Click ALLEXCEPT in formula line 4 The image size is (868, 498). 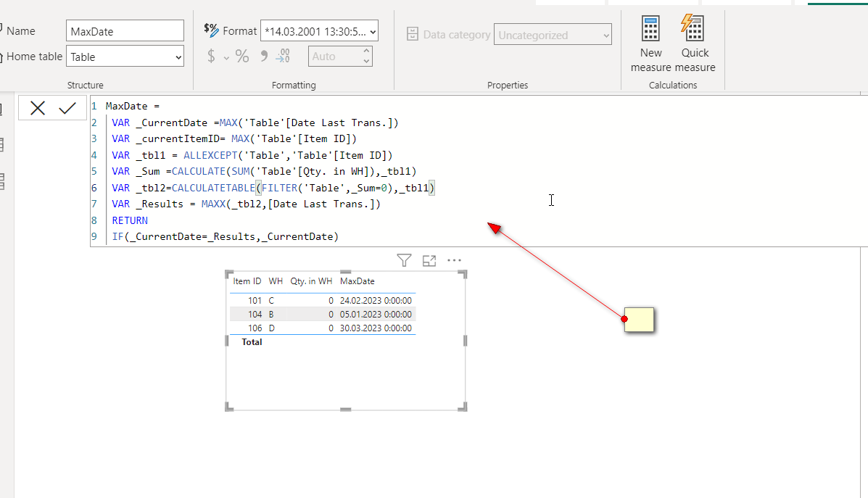(x=210, y=155)
